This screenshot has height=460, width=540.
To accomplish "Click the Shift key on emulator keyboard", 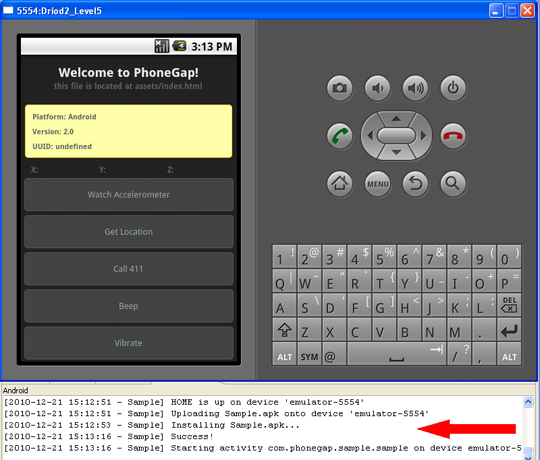I will click(x=284, y=330).
